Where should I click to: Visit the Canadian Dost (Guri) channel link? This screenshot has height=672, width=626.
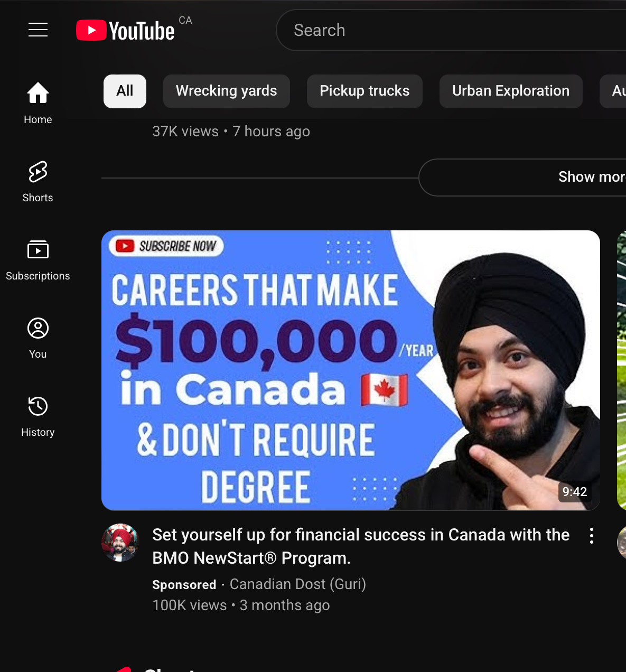point(298,584)
